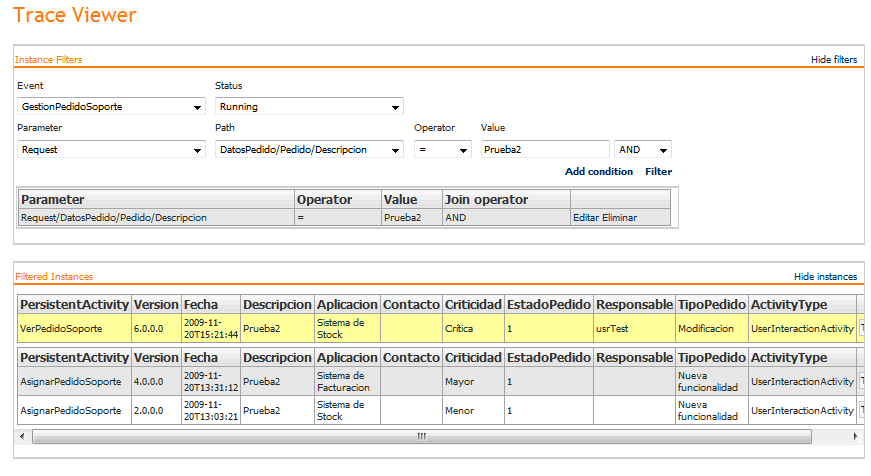Click Hide instances link
The image size is (871, 476).
pos(825,277)
